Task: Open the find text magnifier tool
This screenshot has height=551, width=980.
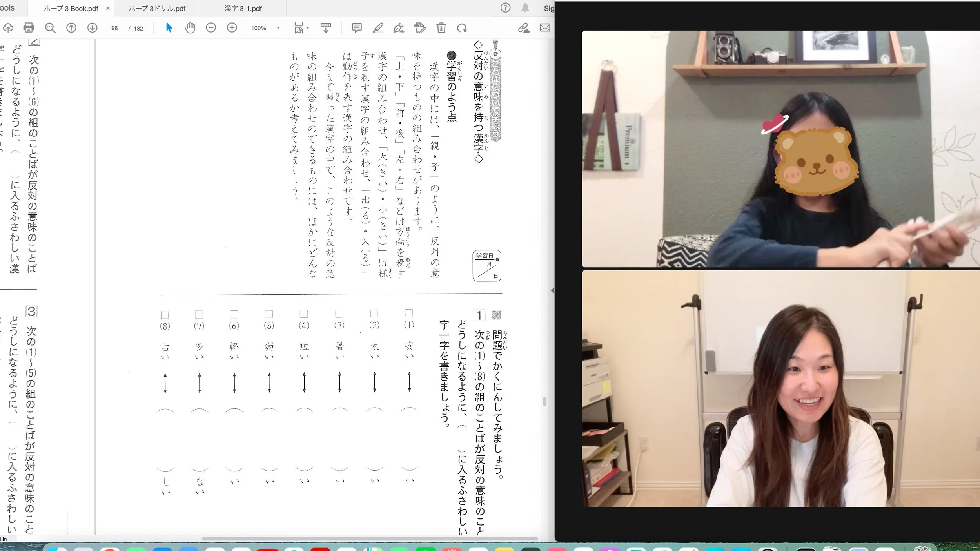Action: [50, 28]
